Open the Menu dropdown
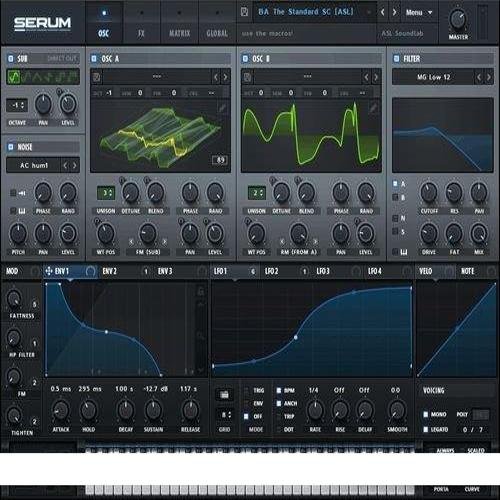500x500 pixels. (419, 13)
